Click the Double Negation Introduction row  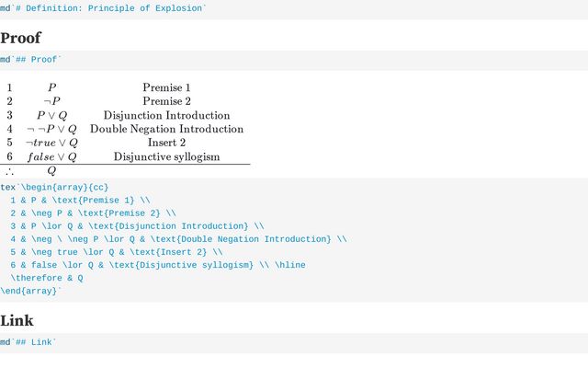coord(125,129)
